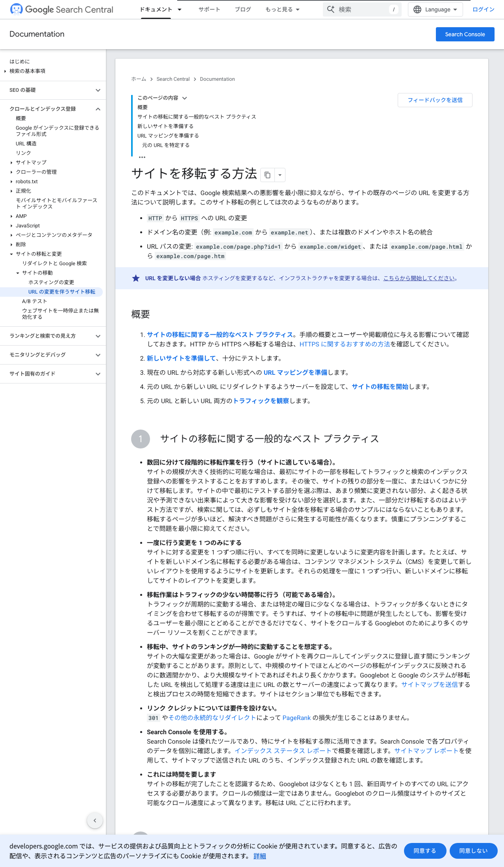Click the search magnifier icon
504x867 pixels.
(x=331, y=9)
